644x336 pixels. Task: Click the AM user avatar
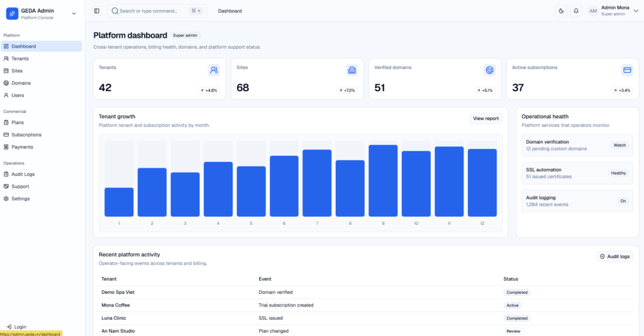[x=592, y=11]
